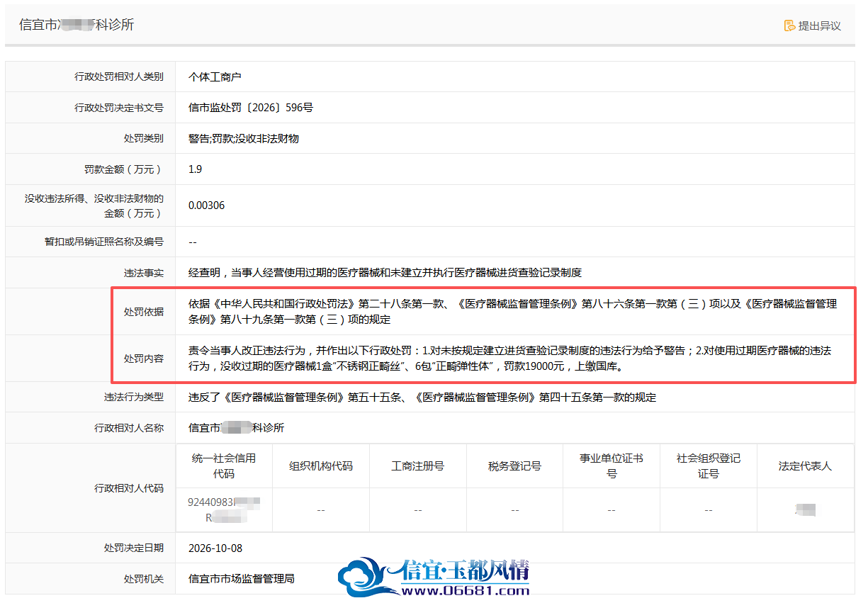Select the 处罚内容 label
Image resolution: width=868 pixels, height=603 pixels.
144,358
